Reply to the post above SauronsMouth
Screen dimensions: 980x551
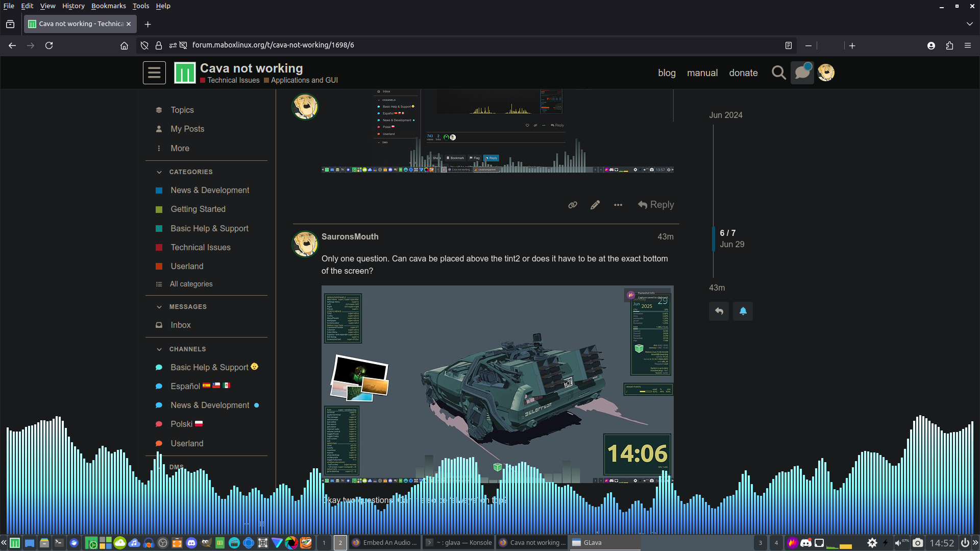[x=656, y=205]
